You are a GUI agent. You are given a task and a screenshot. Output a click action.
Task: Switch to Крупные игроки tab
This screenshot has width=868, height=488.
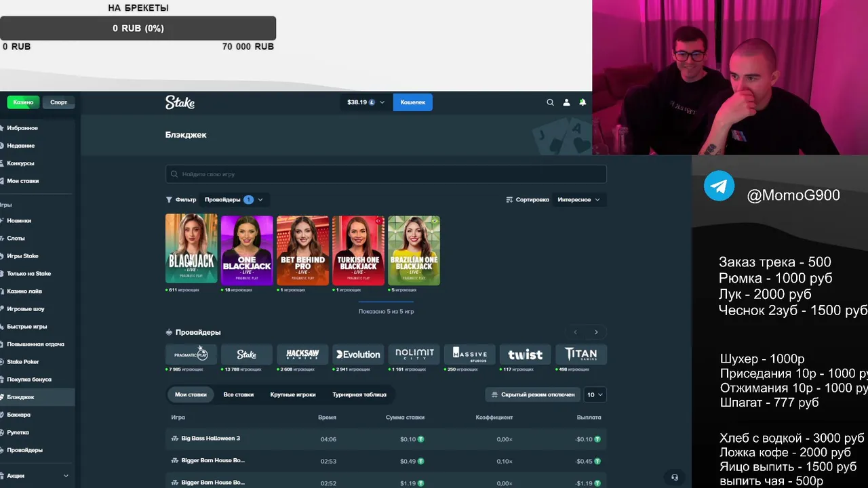[293, 394]
